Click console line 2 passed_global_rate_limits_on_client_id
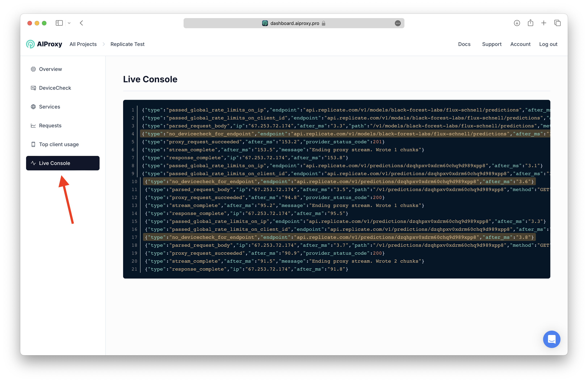 point(346,118)
